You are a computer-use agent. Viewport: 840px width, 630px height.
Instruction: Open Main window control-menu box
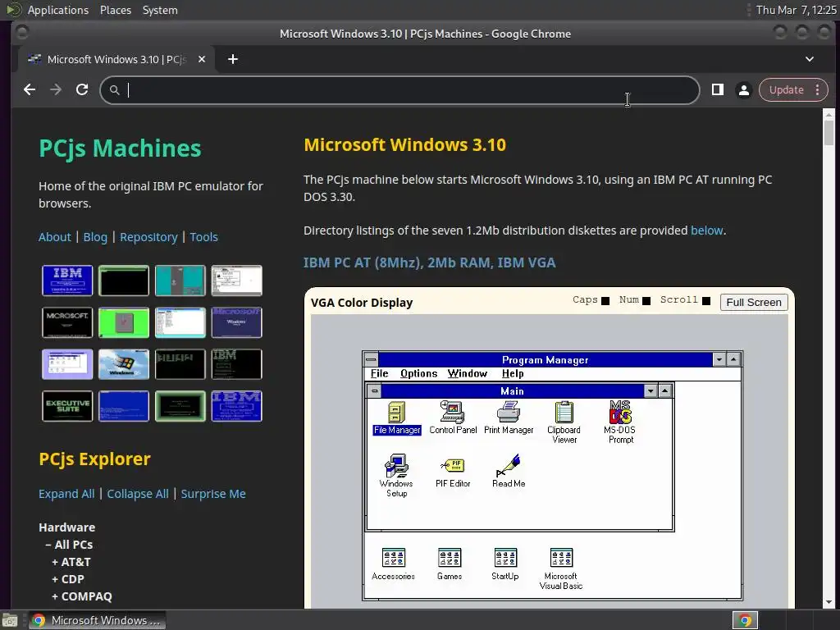tap(374, 391)
